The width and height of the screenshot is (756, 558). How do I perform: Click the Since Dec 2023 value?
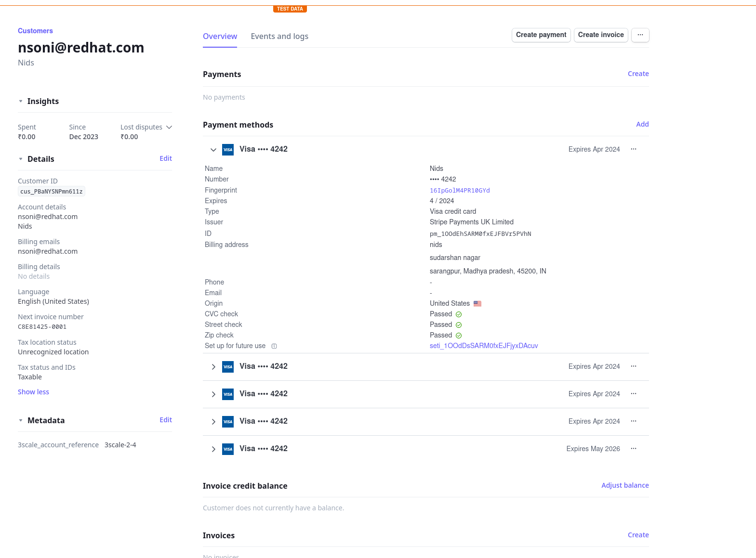point(84,137)
